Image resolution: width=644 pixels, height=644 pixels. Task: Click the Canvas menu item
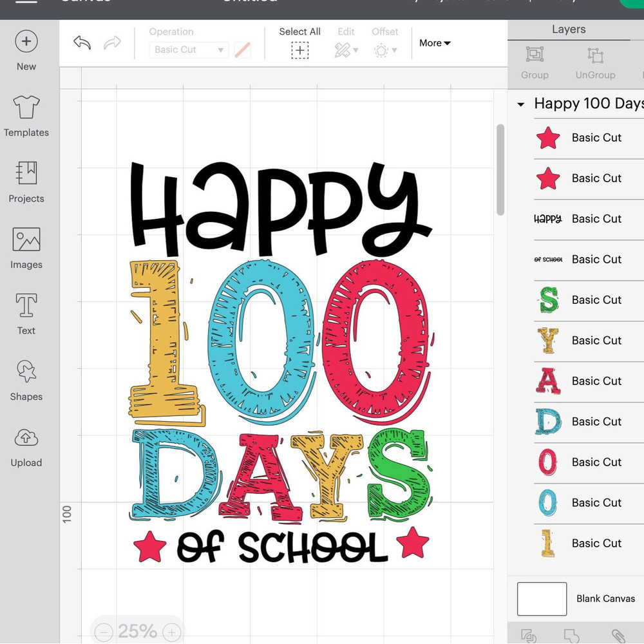pyautogui.click(x=85, y=3)
